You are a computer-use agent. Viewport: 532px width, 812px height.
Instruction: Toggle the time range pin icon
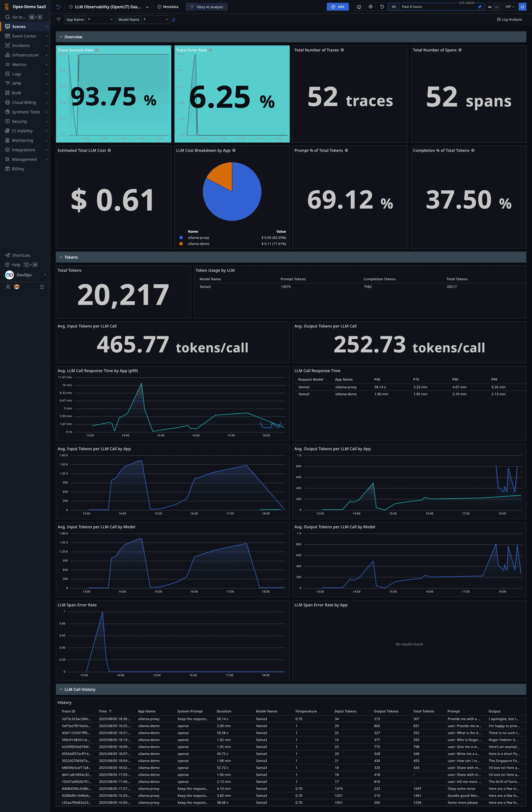click(x=479, y=7)
